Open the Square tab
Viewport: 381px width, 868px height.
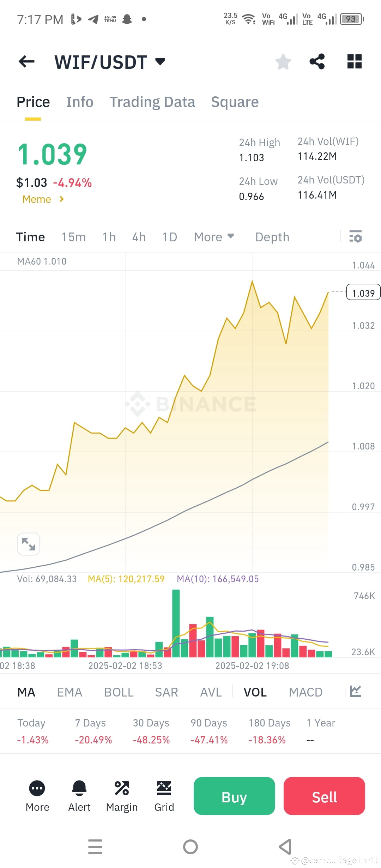[x=235, y=102]
